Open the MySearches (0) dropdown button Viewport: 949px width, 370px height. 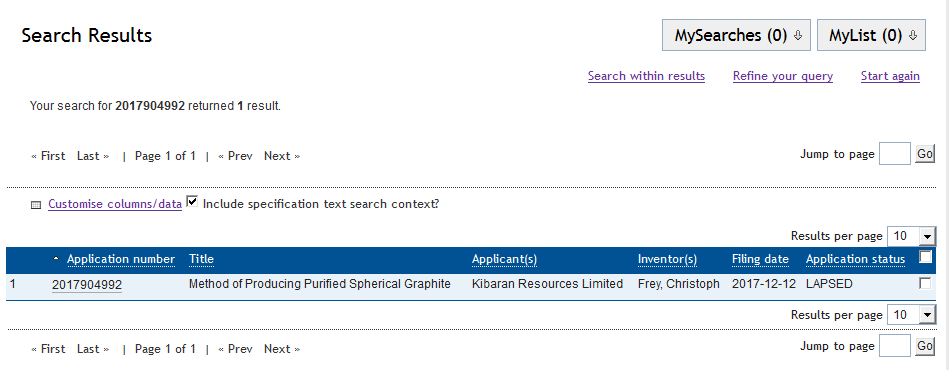pos(736,35)
